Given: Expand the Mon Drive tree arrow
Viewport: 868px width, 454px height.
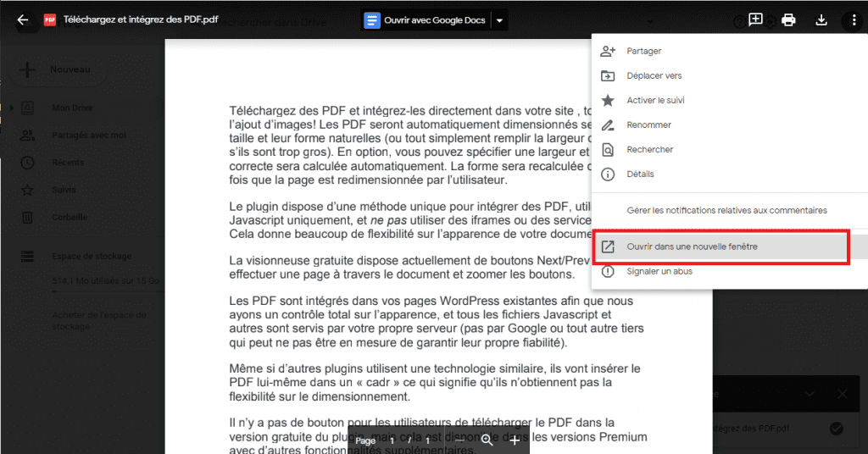Looking at the screenshot, I should (x=11, y=108).
